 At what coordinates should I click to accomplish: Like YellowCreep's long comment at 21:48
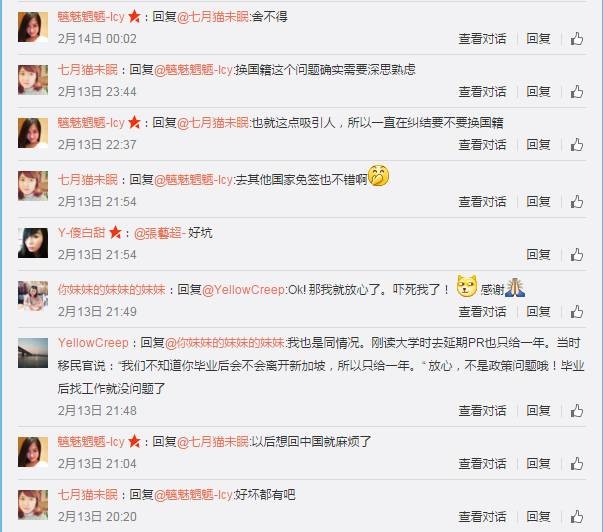[x=576, y=410]
